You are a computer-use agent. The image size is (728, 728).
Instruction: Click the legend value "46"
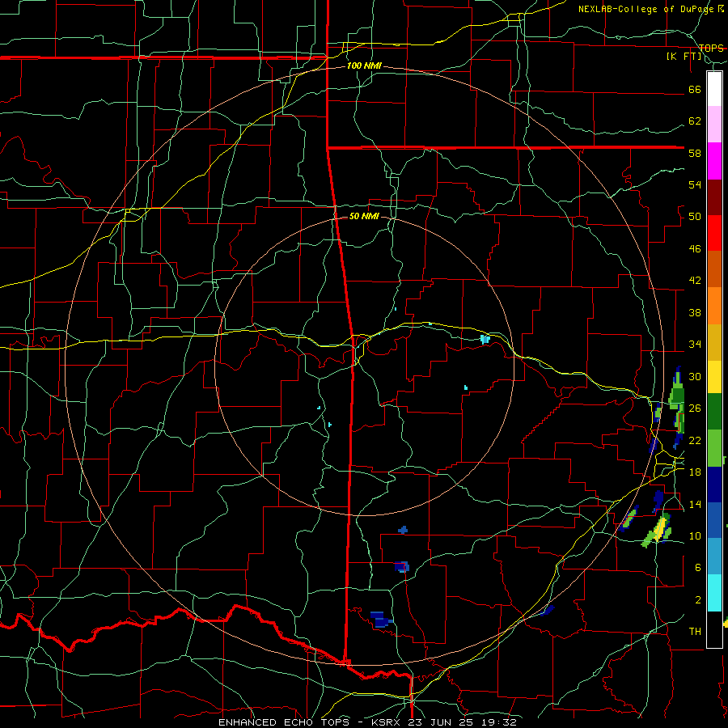(x=695, y=249)
